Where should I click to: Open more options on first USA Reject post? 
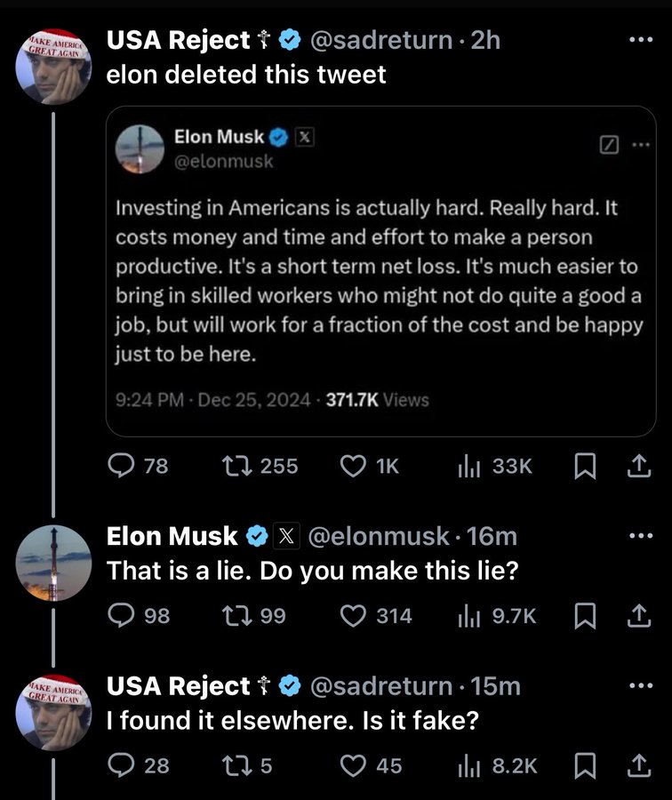tap(639, 40)
